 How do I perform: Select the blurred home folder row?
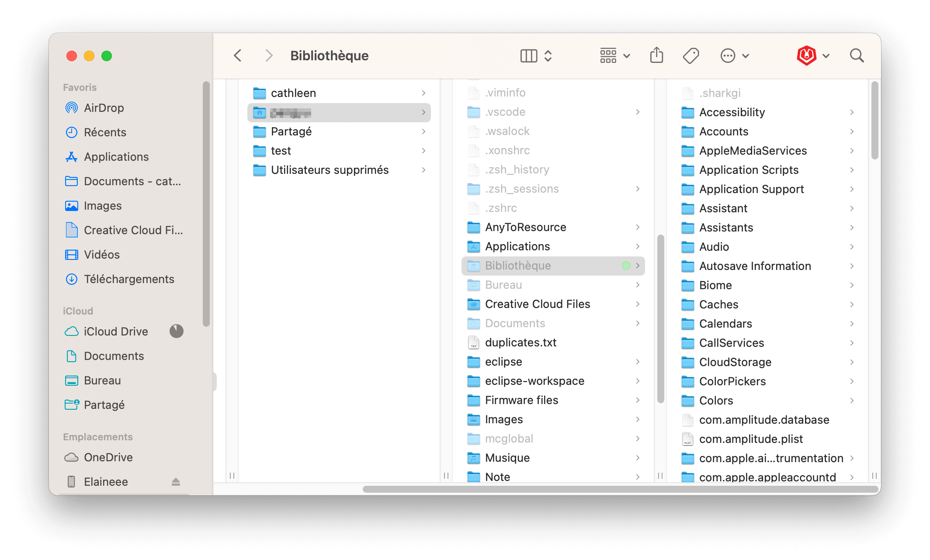pyautogui.click(x=339, y=113)
